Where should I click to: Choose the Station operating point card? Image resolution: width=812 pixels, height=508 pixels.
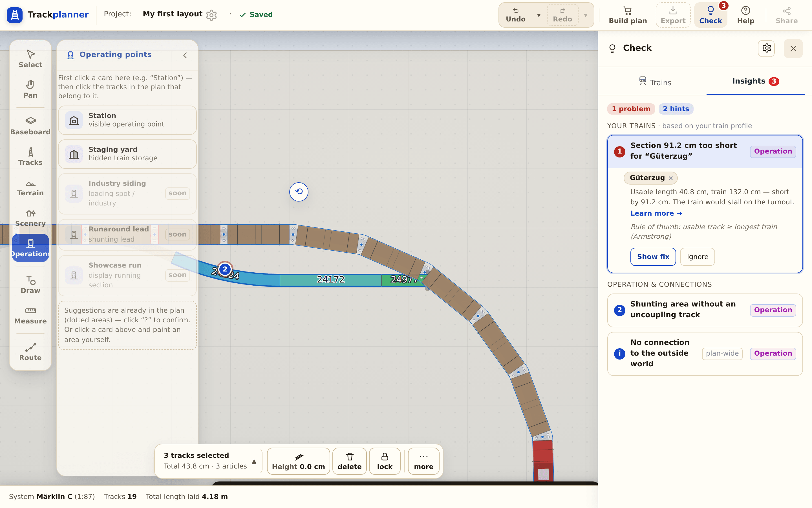tap(127, 120)
